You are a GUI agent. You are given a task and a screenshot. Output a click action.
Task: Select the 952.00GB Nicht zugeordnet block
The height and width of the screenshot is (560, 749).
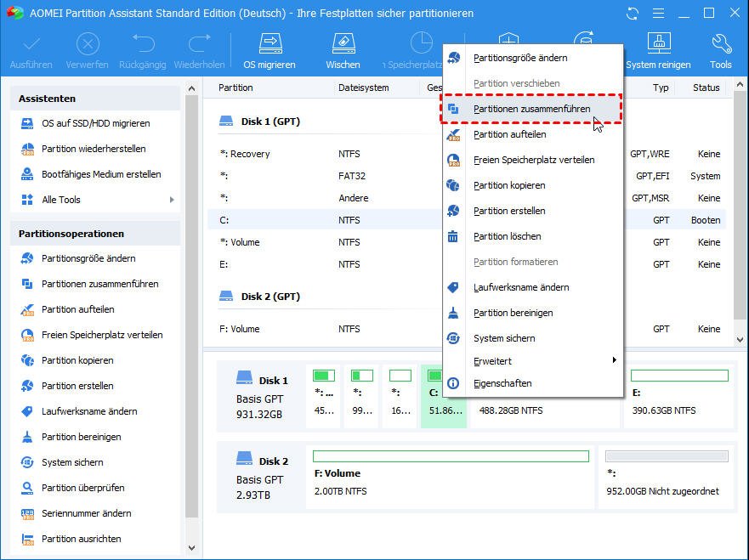(x=667, y=477)
